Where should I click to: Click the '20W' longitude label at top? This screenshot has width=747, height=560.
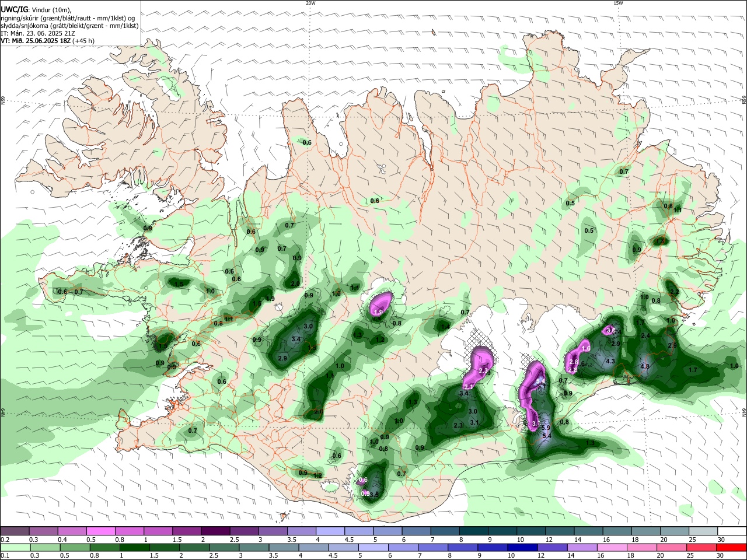tap(310, 3)
